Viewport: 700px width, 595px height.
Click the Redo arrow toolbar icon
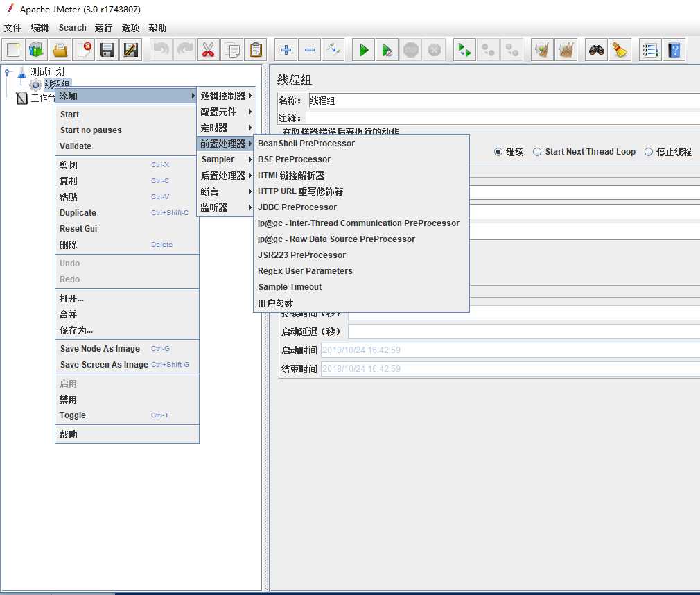185,50
